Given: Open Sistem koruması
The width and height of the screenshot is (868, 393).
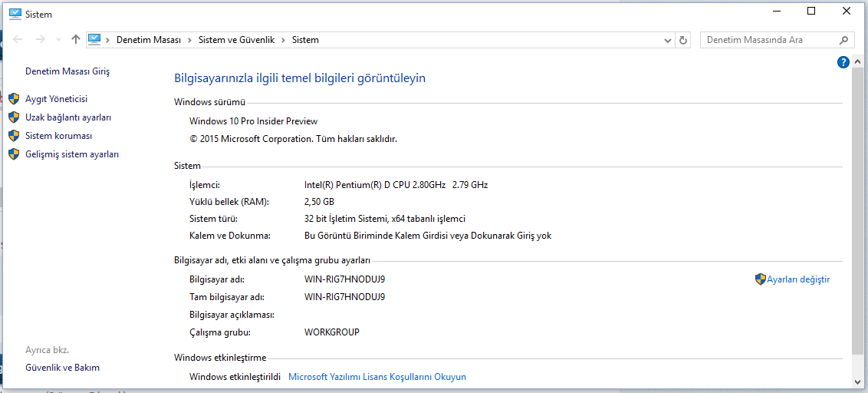Looking at the screenshot, I should (x=59, y=136).
